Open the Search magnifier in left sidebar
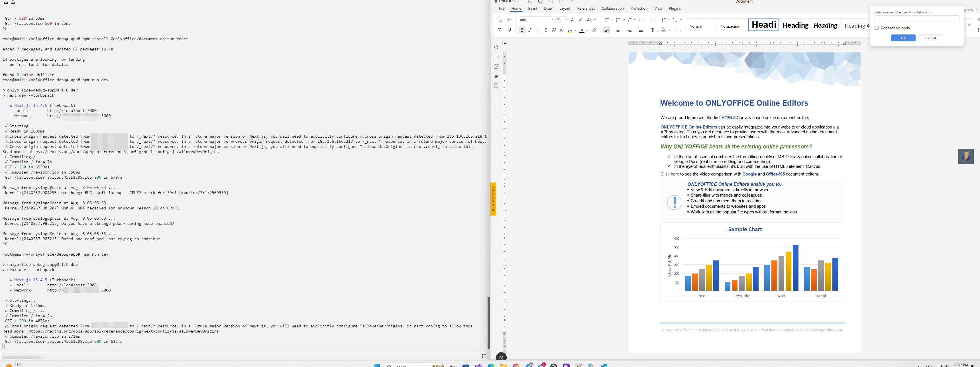Viewport: 980px width, 367px height. (496, 47)
